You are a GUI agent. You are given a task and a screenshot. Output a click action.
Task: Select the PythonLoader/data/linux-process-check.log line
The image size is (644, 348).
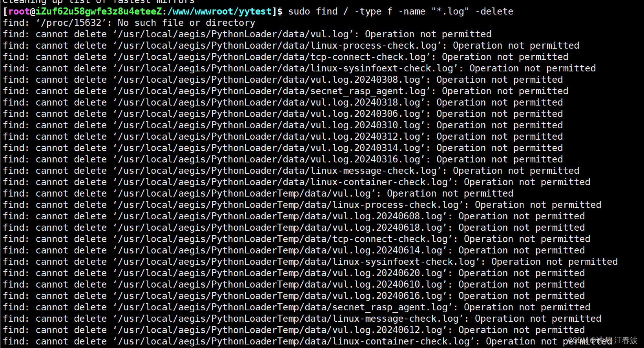tap(291, 46)
